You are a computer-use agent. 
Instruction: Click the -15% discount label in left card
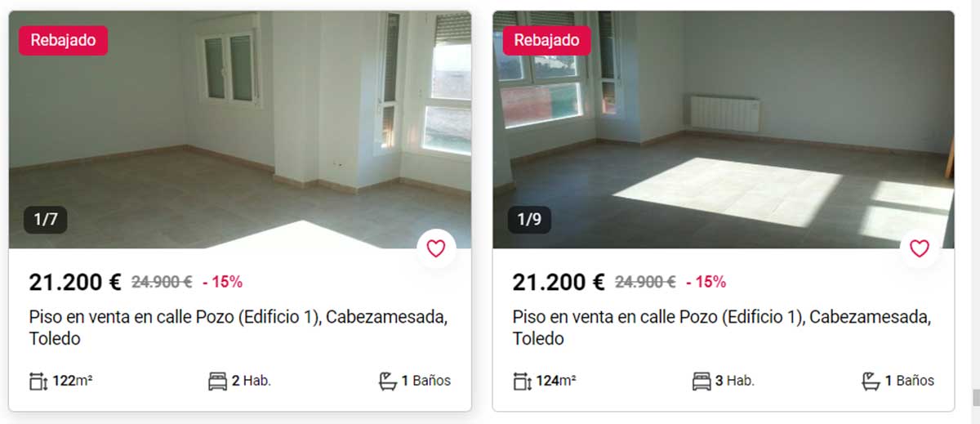(222, 283)
